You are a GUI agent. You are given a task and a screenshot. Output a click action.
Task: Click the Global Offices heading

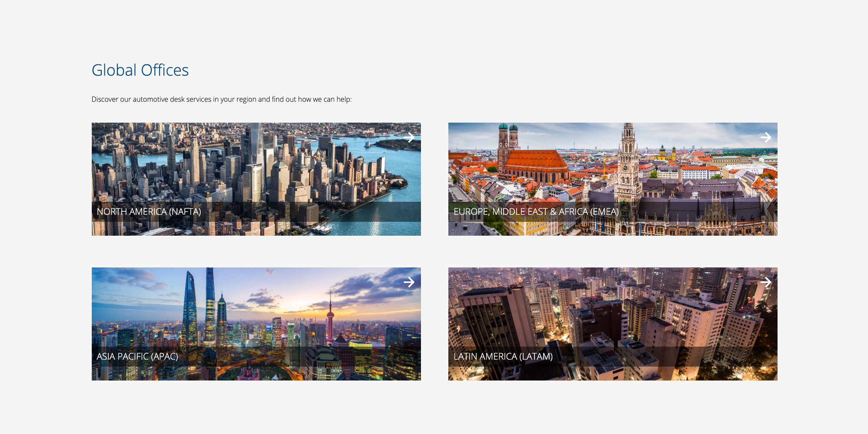pos(140,70)
